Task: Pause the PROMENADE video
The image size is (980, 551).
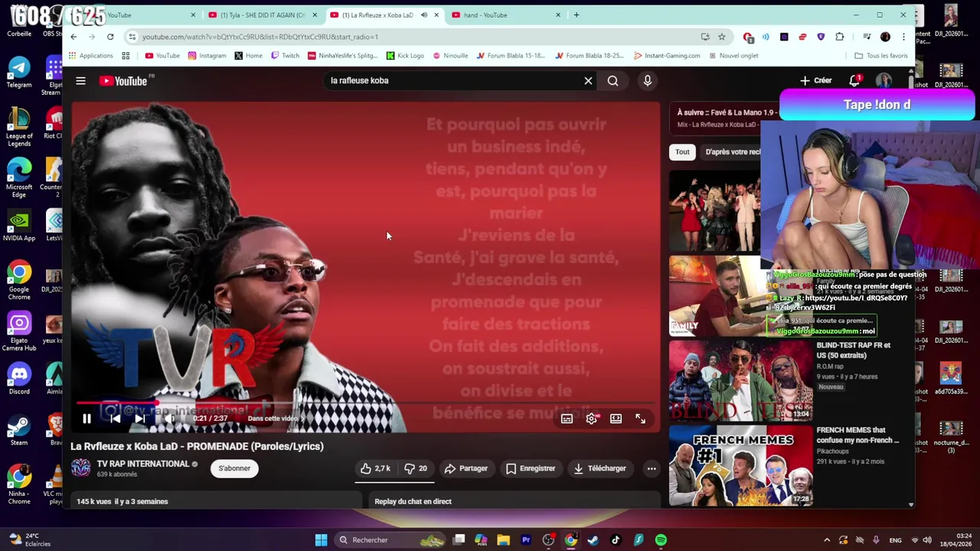Action: 87,419
